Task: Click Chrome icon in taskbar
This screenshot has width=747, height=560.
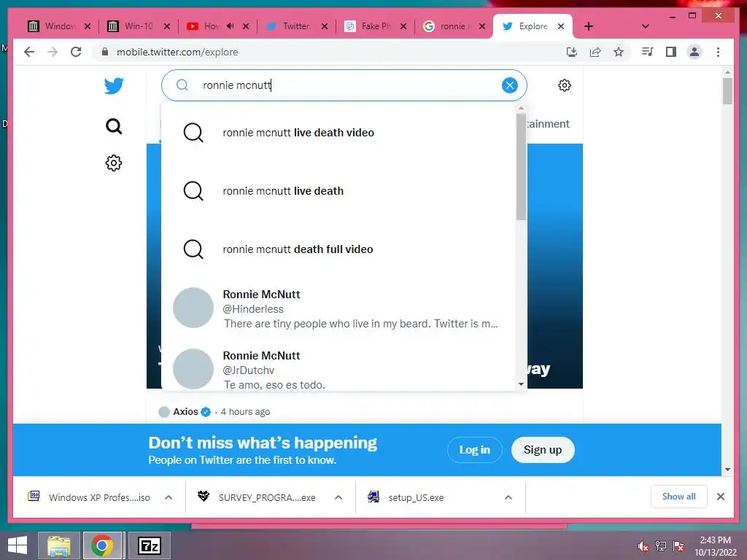Action: click(102, 545)
